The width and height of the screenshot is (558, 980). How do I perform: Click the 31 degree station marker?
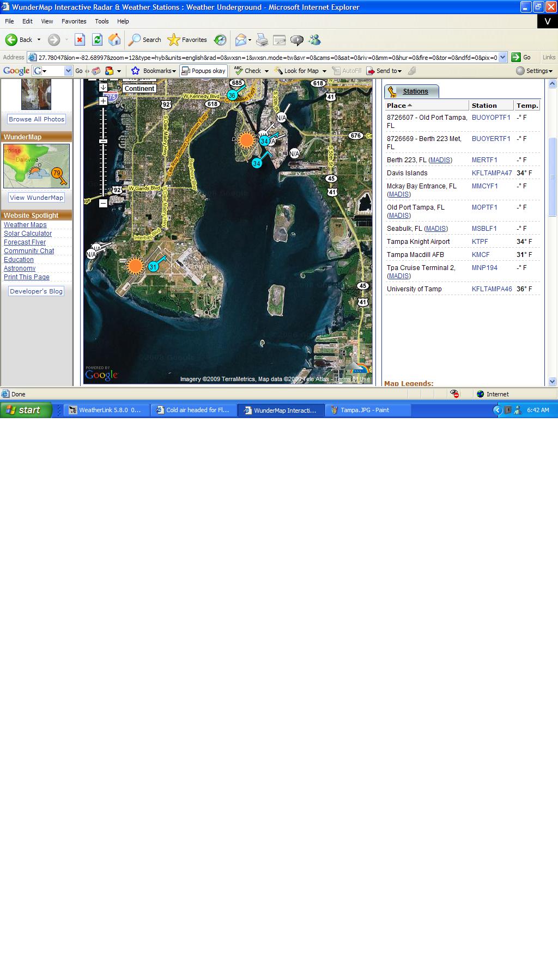(x=153, y=267)
